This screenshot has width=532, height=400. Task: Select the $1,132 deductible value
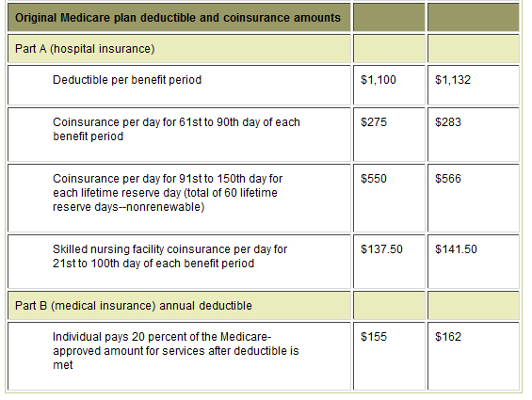click(453, 80)
